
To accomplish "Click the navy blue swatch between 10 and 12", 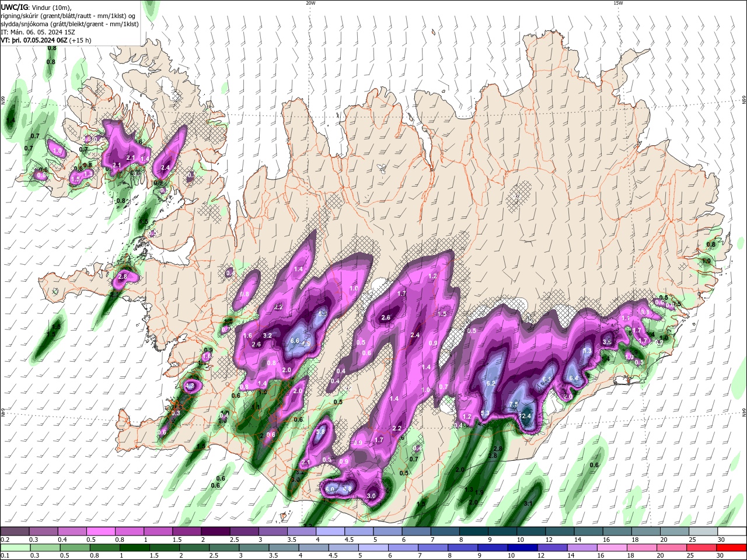I will 522,548.
